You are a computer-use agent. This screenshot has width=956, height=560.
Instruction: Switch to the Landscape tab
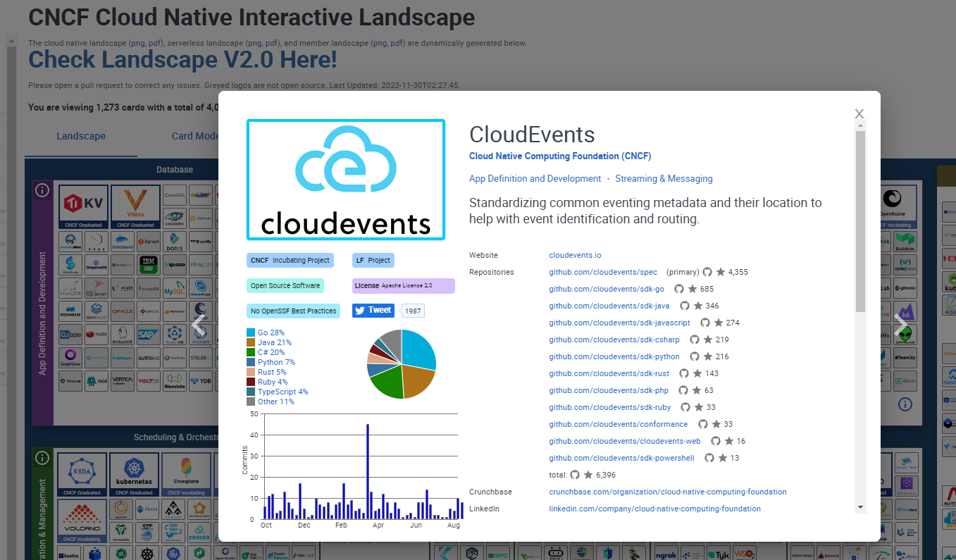[x=81, y=136]
